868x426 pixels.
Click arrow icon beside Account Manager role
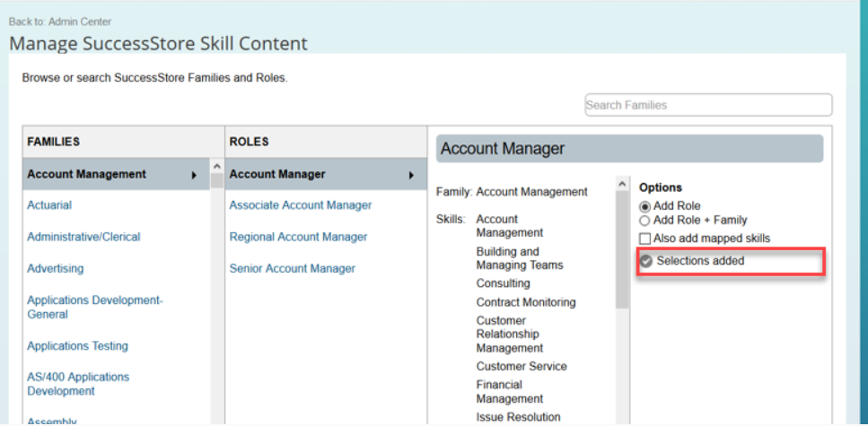pos(411,176)
